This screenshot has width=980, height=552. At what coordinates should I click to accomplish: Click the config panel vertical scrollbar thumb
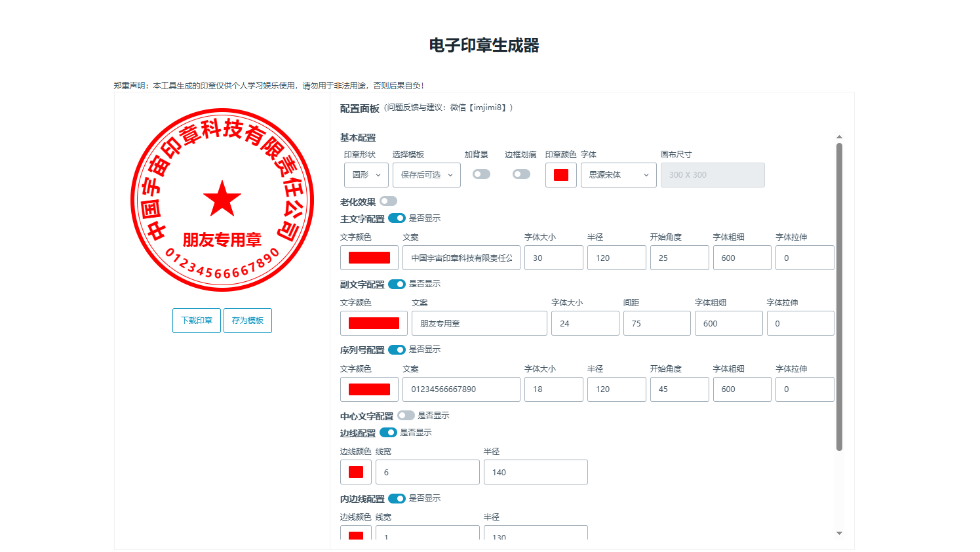click(x=839, y=297)
